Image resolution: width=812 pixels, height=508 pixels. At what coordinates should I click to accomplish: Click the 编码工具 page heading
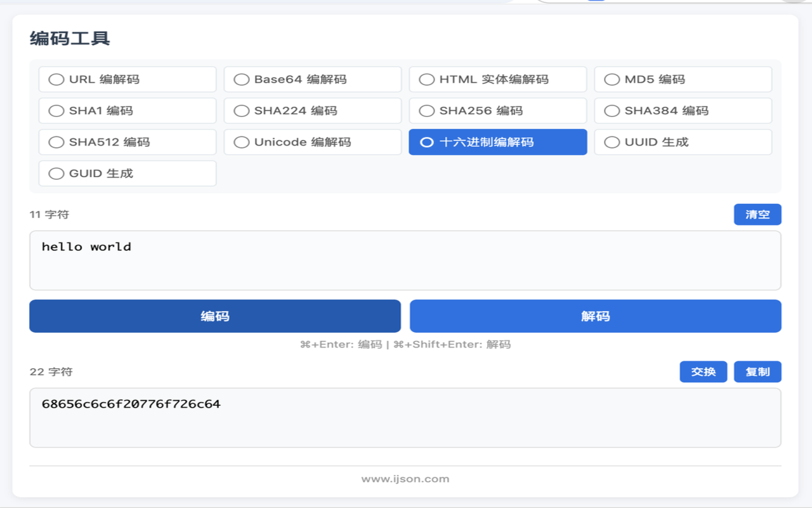coord(70,38)
